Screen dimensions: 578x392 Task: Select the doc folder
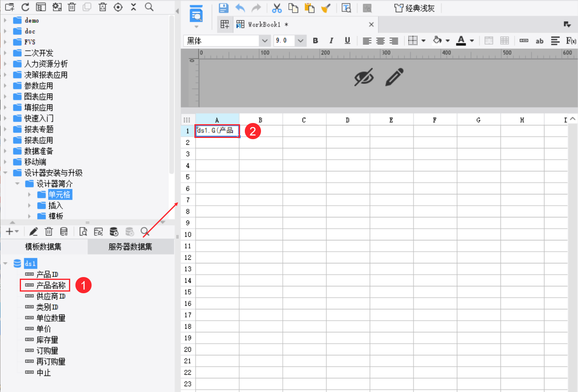point(30,31)
